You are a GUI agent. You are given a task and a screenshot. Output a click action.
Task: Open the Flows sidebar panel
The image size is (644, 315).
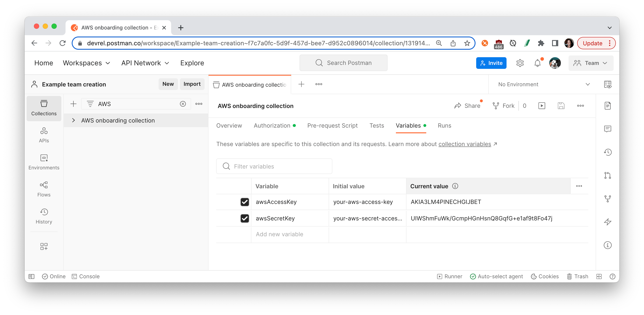tap(44, 189)
